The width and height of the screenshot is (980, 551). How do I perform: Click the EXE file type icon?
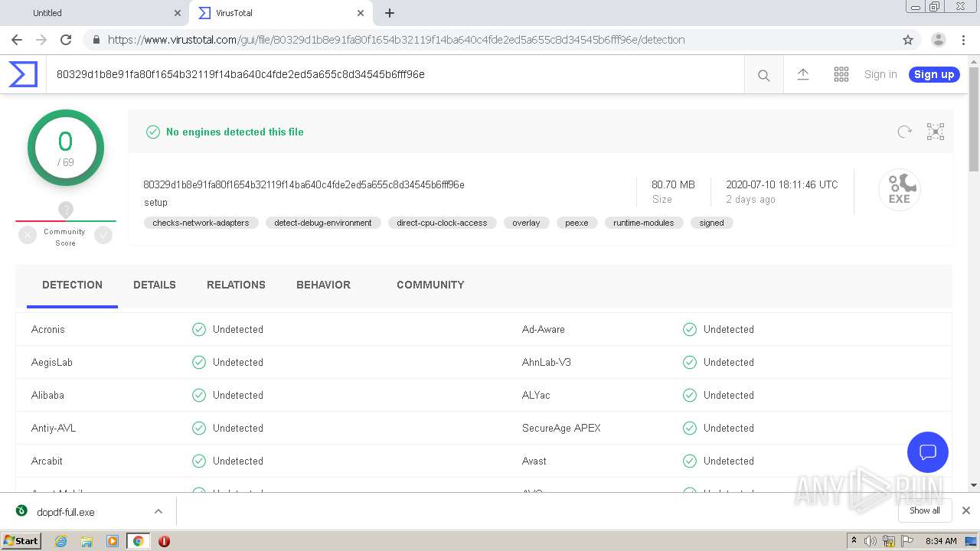899,189
